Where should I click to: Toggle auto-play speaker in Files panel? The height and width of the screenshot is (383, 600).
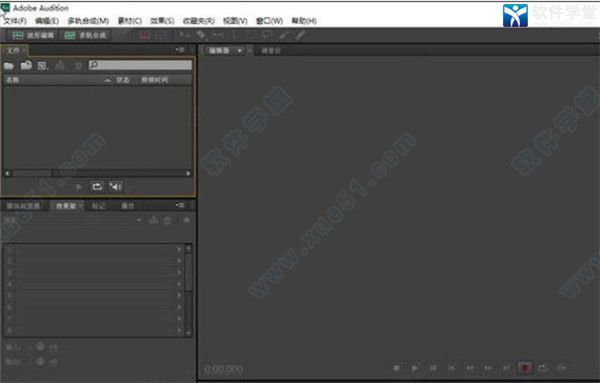(x=116, y=186)
